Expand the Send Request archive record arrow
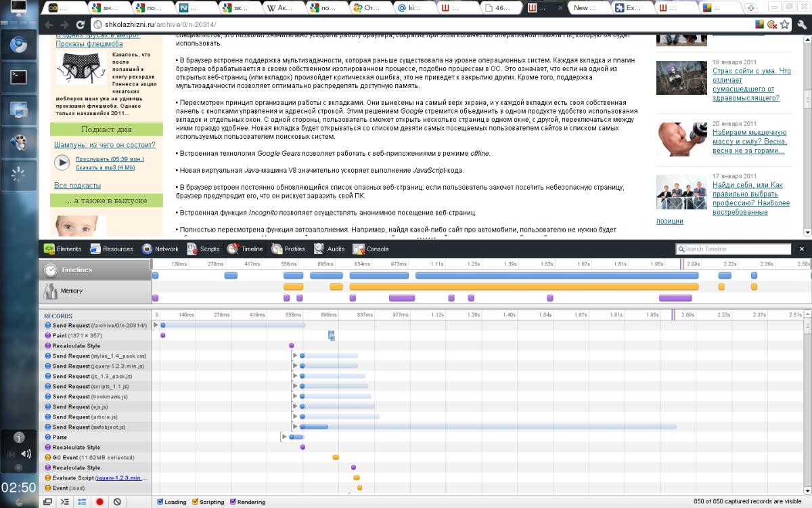This screenshot has width=812, height=508. [156, 325]
